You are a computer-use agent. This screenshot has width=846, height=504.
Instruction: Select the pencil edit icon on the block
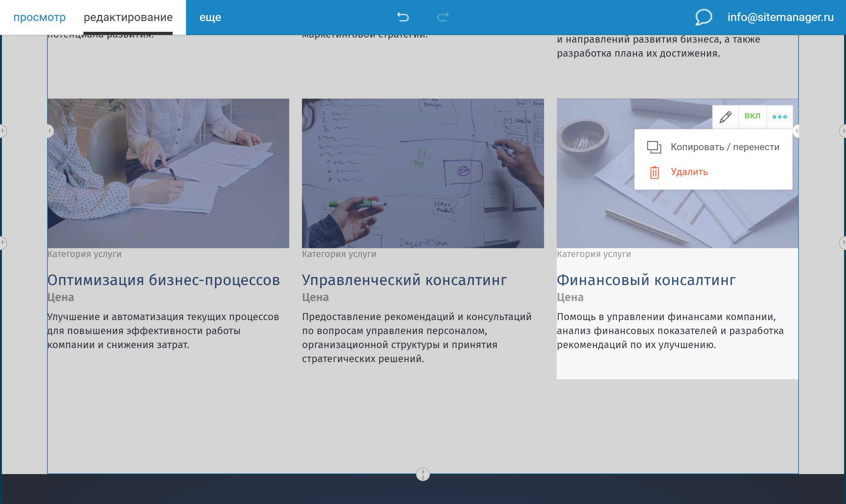[x=725, y=116]
